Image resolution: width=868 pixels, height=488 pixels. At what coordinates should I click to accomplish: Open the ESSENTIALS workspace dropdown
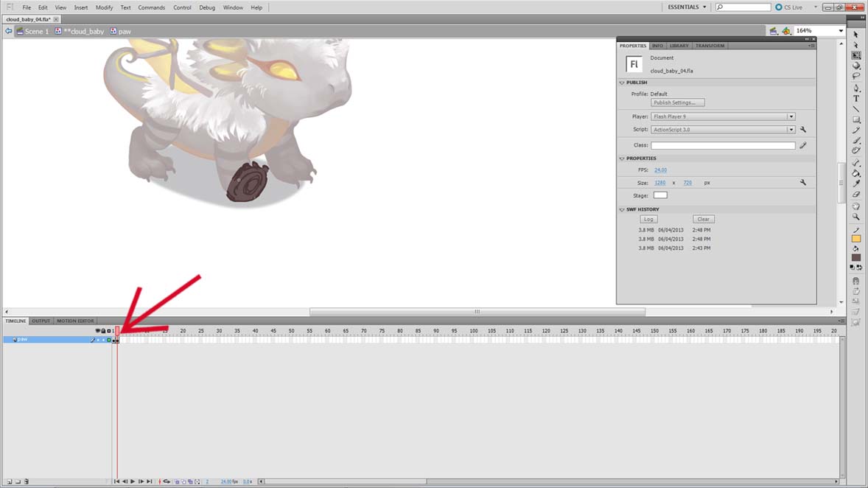tap(687, 7)
